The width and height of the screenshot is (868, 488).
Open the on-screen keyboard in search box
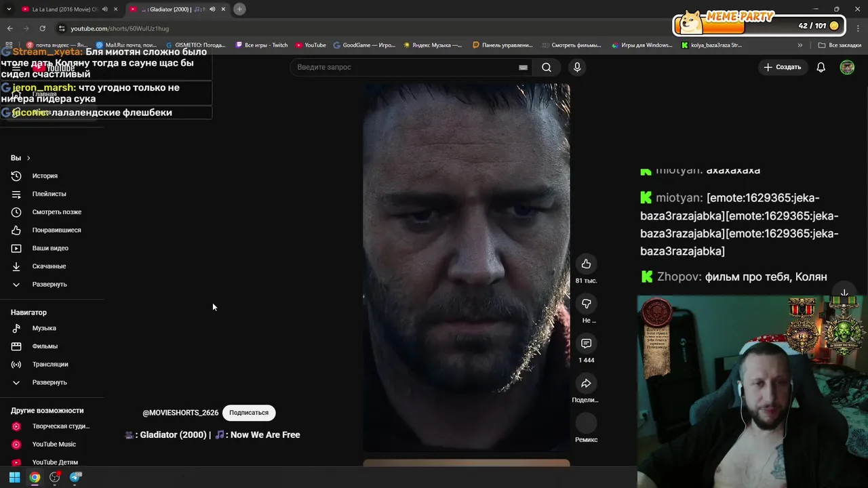523,67
